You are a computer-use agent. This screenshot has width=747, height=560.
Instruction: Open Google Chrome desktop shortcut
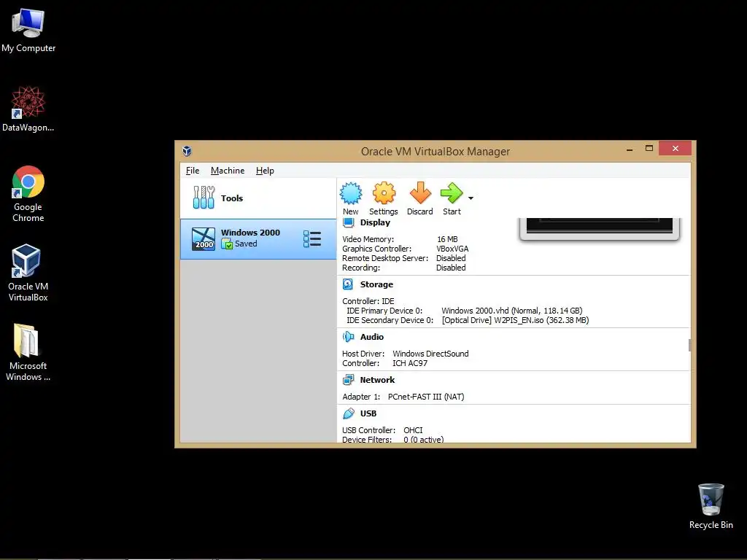click(28, 194)
